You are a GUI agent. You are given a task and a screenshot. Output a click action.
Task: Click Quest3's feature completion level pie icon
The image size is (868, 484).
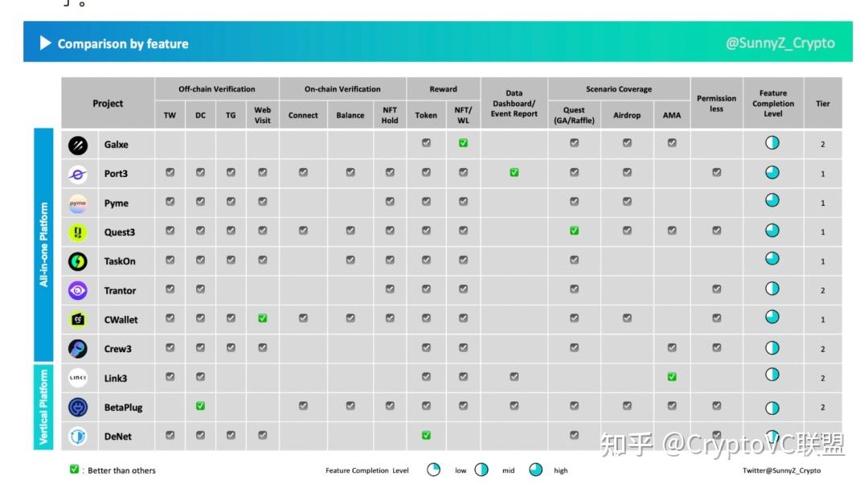tap(772, 231)
